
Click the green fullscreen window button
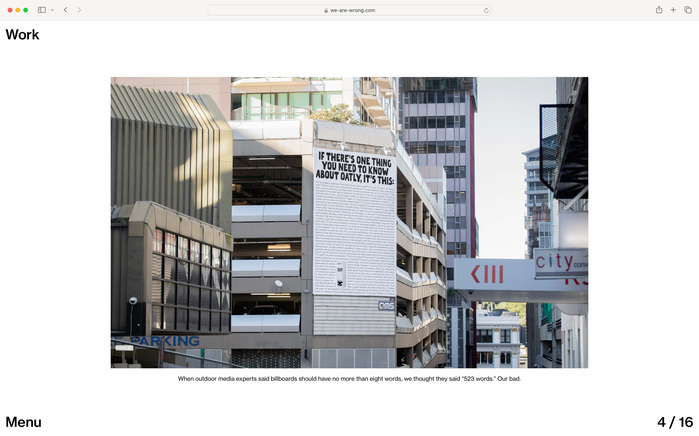click(x=26, y=10)
